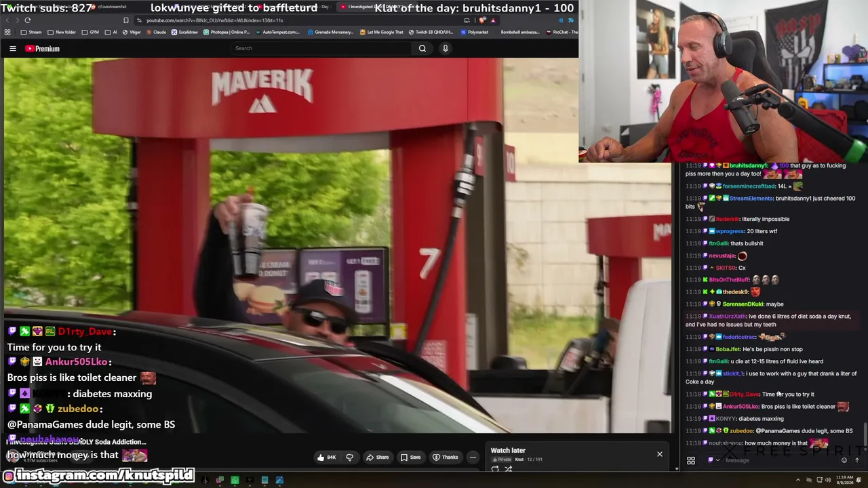Click the Thanks button under the video

pyautogui.click(x=446, y=457)
